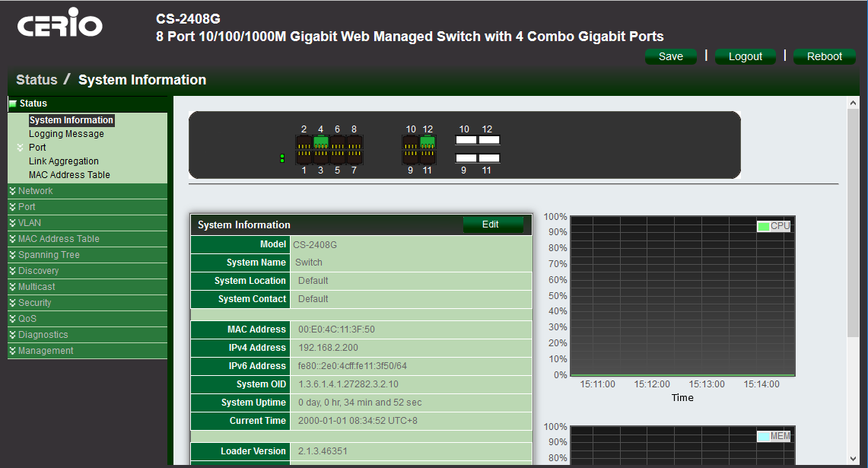Edit the System Information table
Screen dimensions: 868x468
[x=493, y=224]
